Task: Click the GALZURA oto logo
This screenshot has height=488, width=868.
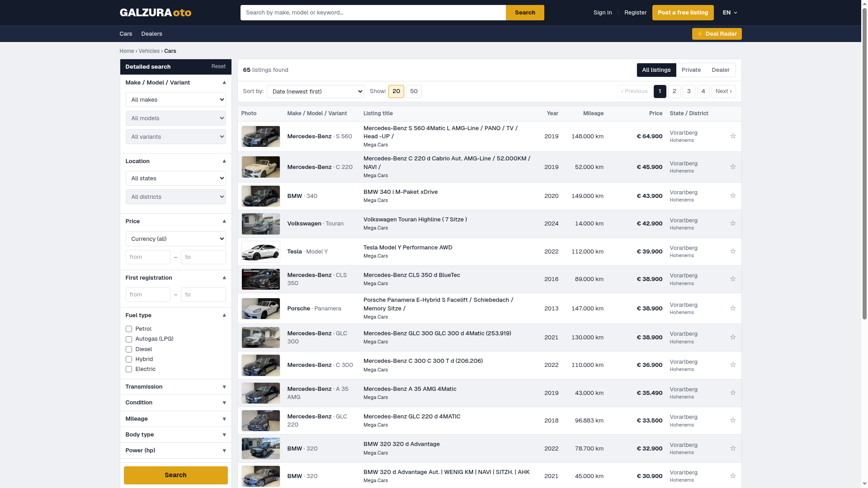Action: click(155, 13)
